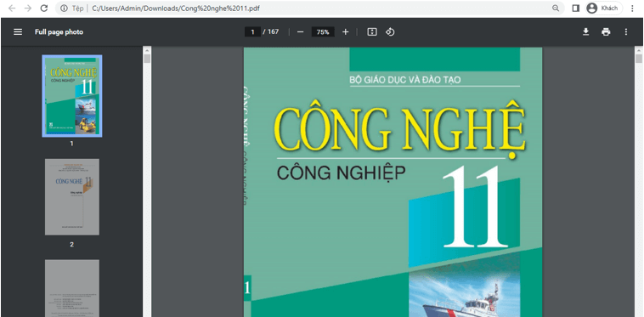Toggle the PDF sidebar hamburger menu
The image size is (644, 317).
pos(18,32)
